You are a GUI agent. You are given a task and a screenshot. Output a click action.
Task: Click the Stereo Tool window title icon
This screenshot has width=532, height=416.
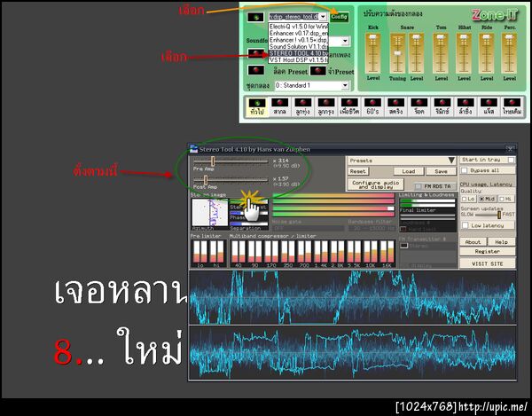[193, 149]
